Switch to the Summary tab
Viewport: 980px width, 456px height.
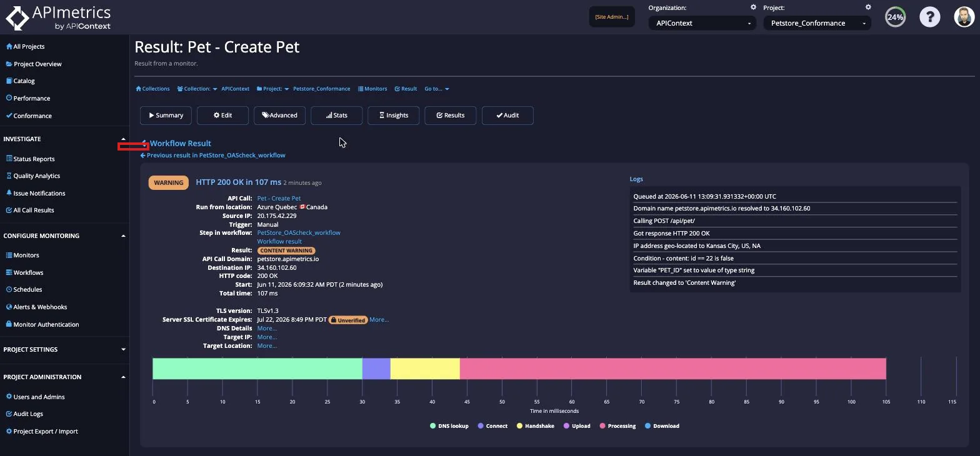tap(166, 115)
